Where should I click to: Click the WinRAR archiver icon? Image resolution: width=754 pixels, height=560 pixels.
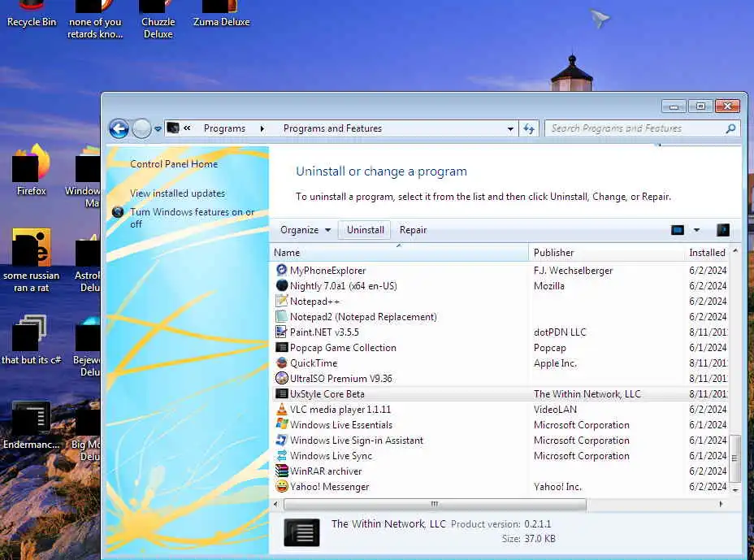tap(281, 471)
